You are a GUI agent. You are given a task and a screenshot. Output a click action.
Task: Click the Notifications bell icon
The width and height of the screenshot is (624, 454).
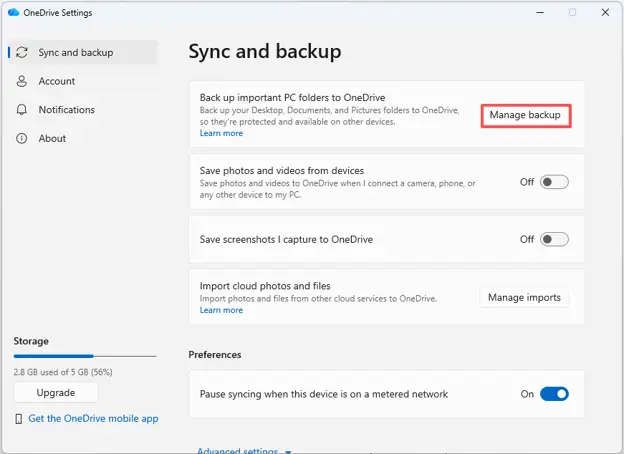(x=22, y=110)
